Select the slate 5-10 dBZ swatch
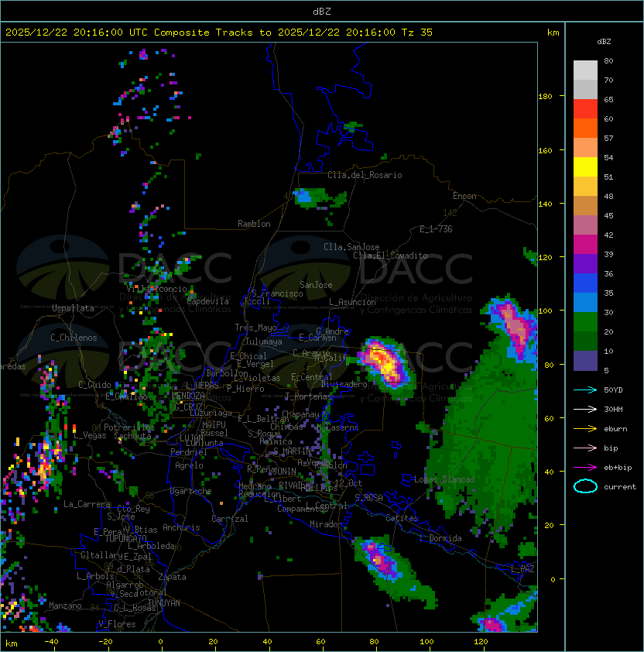 585,361
